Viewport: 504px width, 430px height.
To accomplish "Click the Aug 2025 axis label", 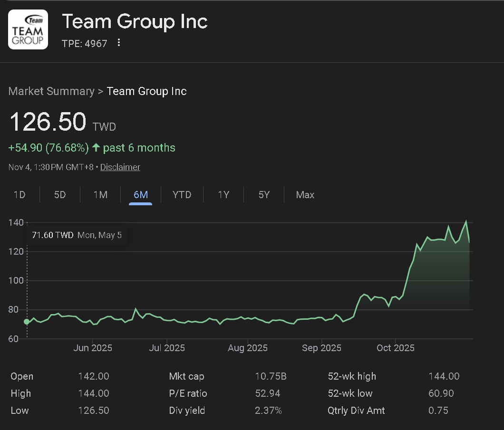I will click(248, 348).
